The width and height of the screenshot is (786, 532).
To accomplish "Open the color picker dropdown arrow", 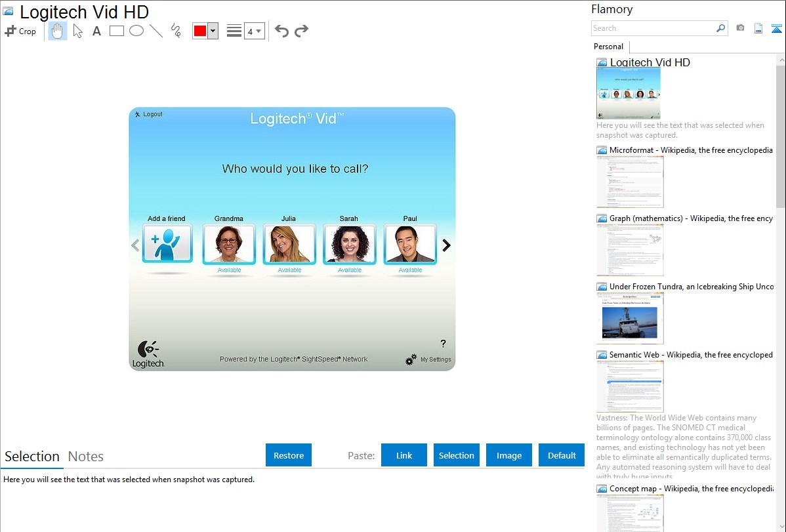I will tap(213, 31).
